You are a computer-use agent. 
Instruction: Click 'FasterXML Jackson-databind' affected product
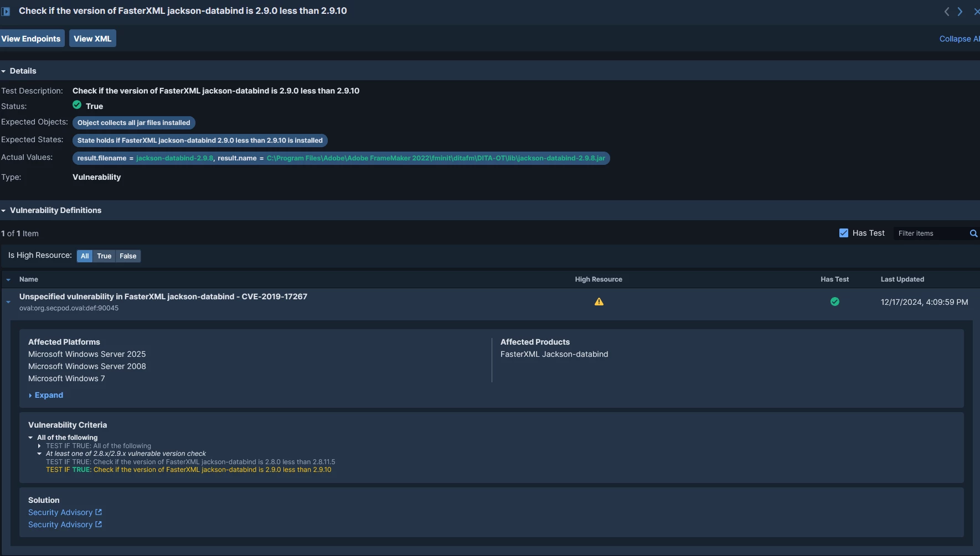click(x=554, y=354)
